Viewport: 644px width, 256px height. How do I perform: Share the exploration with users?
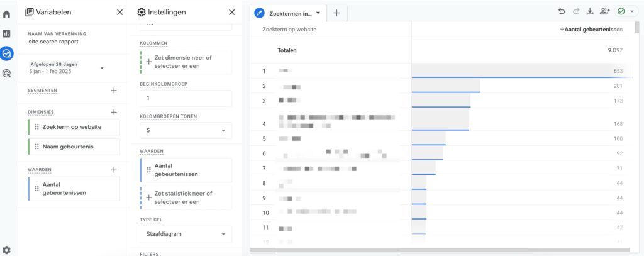[x=604, y=11]
